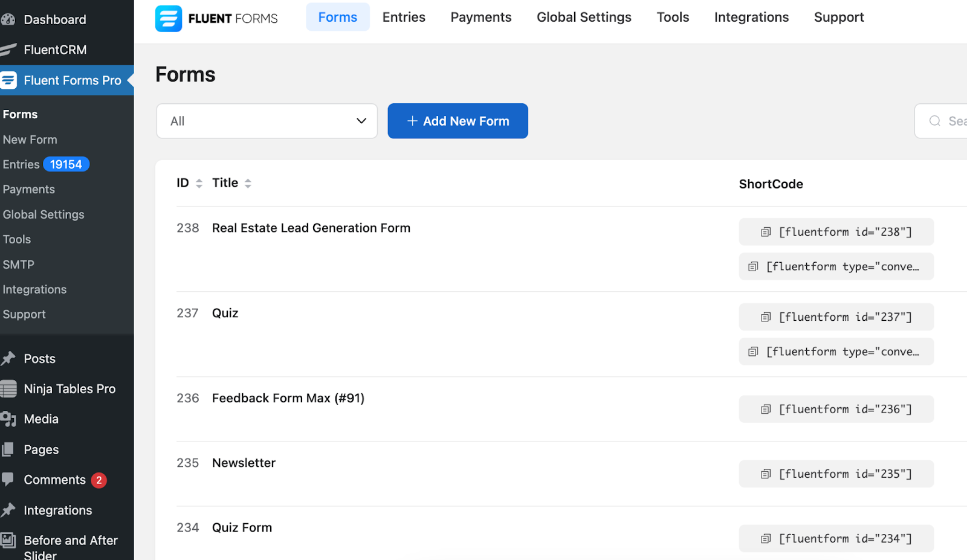Sort forms by ID column arrows
This screenshot has width=967, height=560.
point(199,184)
